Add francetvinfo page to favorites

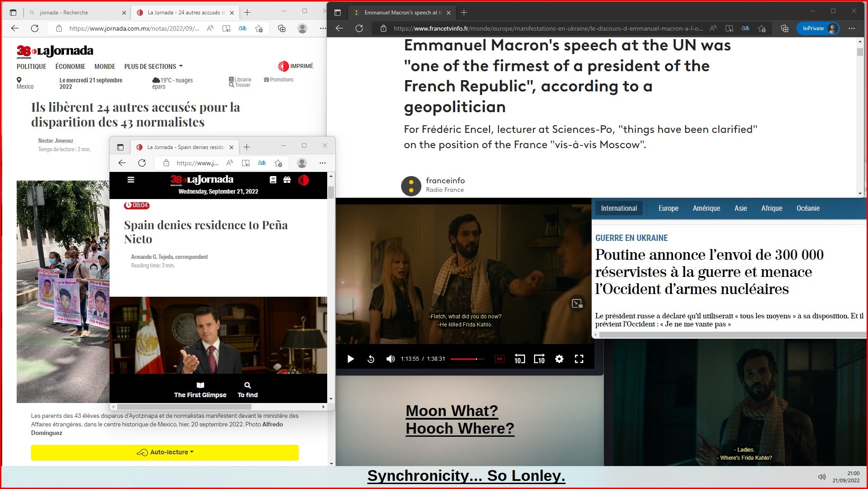pos(762,28)
